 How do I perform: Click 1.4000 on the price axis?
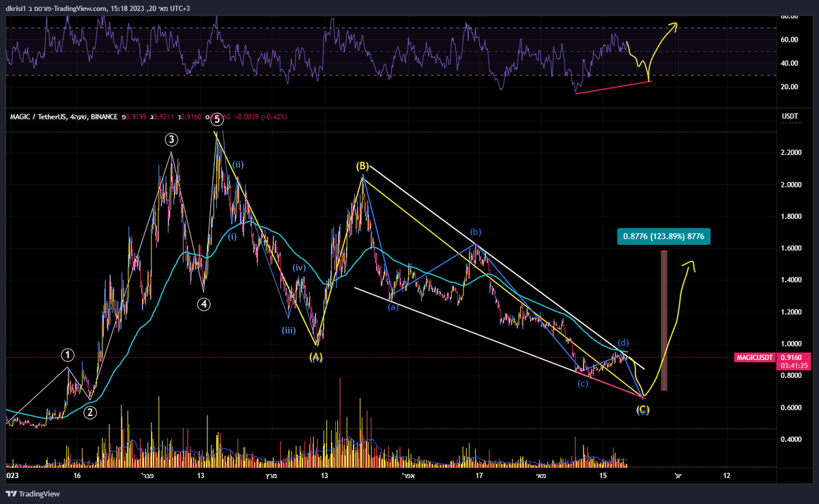tap(792, 280)
